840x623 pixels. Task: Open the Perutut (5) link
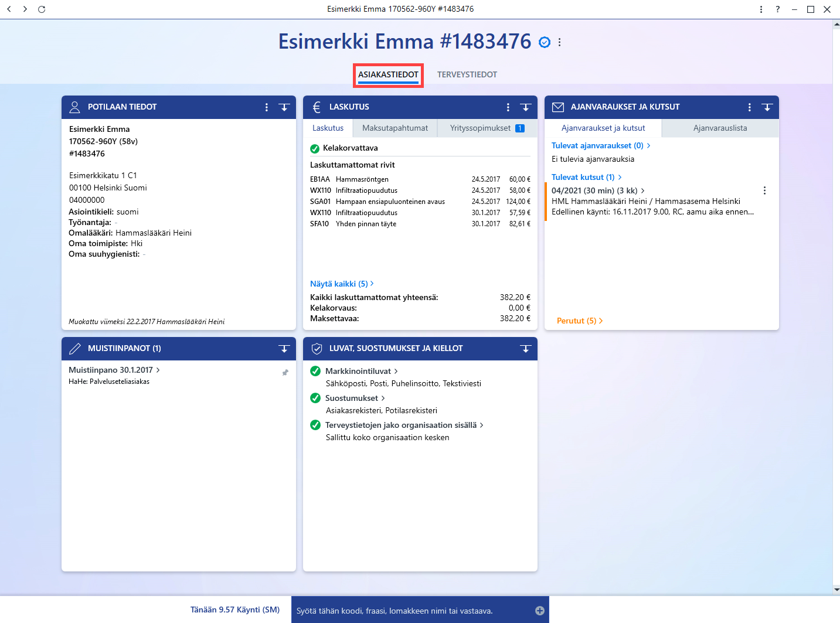pos(580,321)
